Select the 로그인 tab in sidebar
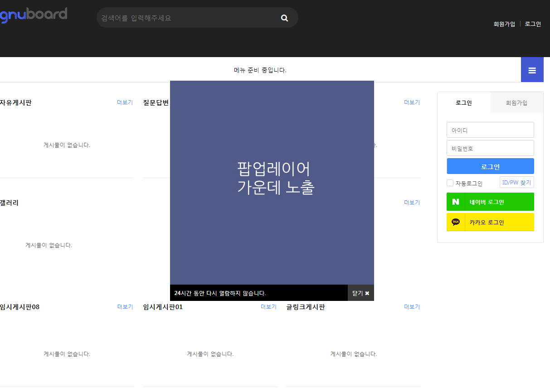The height and width of the screenshot is (392, 550). point(463,103)
